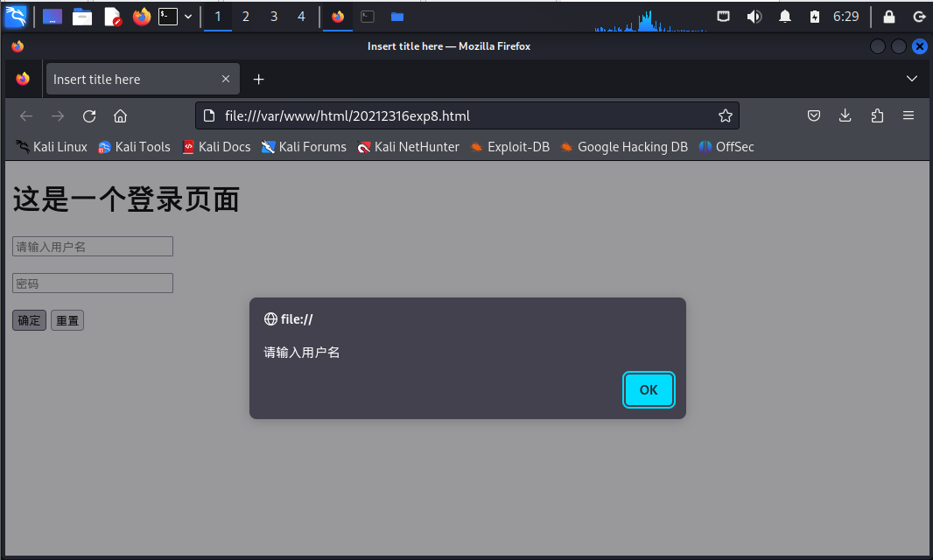
Task: Open the Kali Docs bookmark
Action: (216, 147)
